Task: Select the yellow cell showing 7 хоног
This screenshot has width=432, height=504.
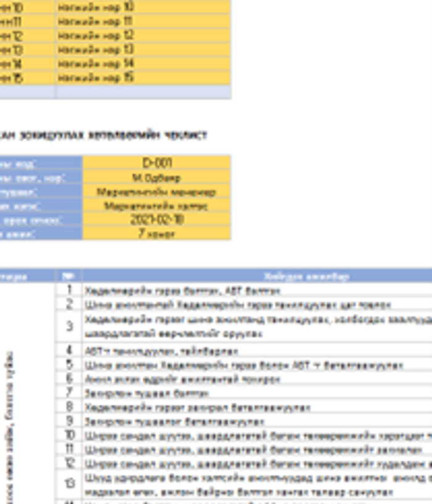Action: [157, 234]
